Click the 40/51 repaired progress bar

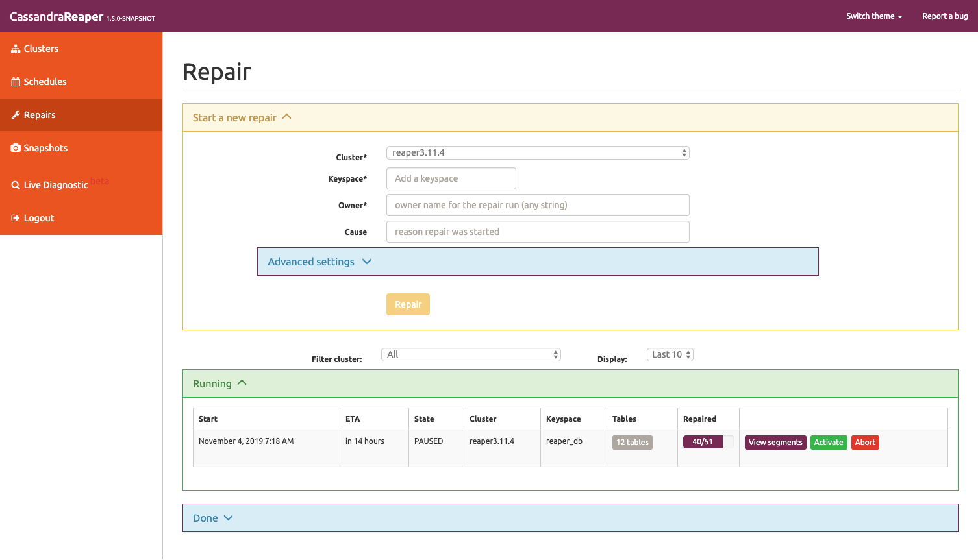tap(708, 442)
